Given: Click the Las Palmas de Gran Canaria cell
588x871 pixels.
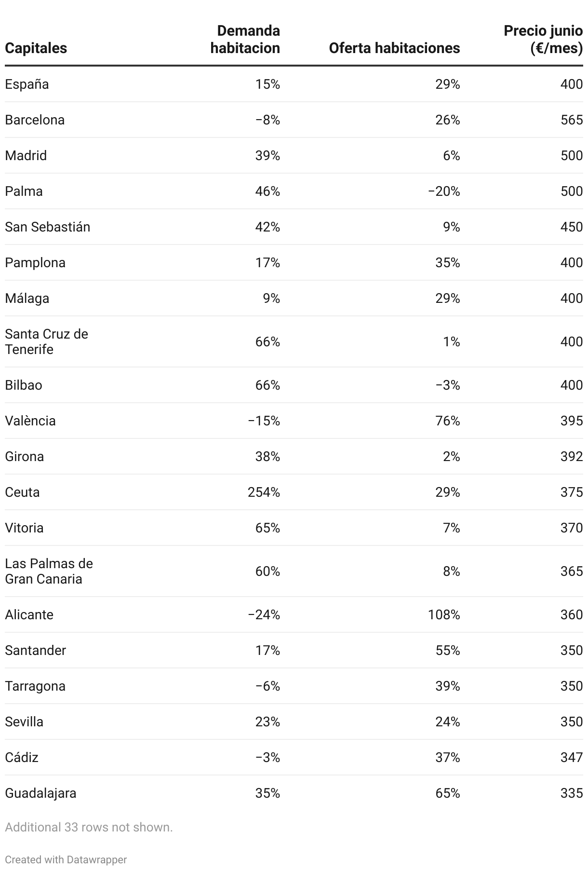Looking at the screenshot, I should 49,572.
